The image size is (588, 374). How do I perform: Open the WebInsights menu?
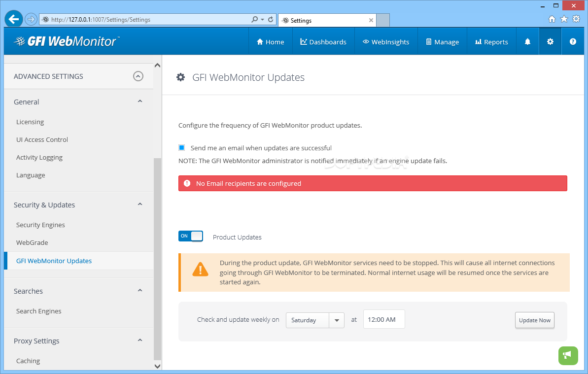tap(386, 41)
